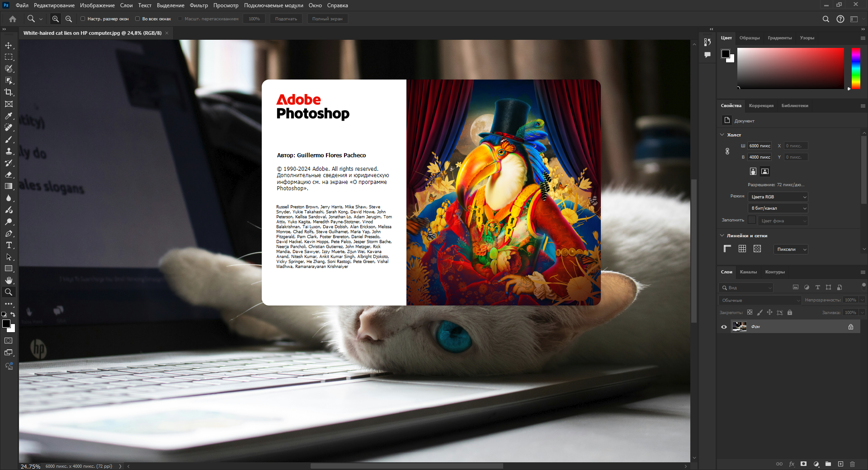Viewport: 868px width, 470px height.
Task: Open the search magnifier at top right
Action: [826, 19]
